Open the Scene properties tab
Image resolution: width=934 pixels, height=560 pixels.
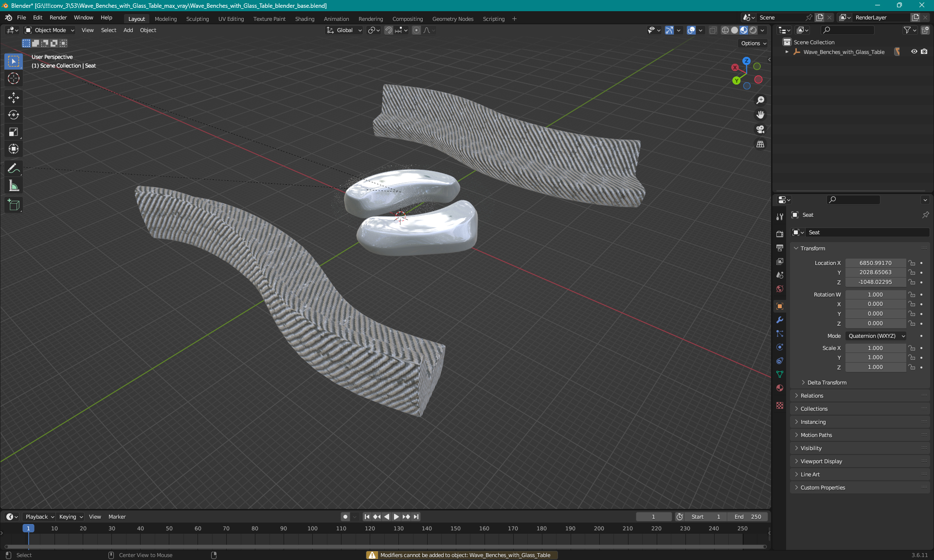point(780,275)
